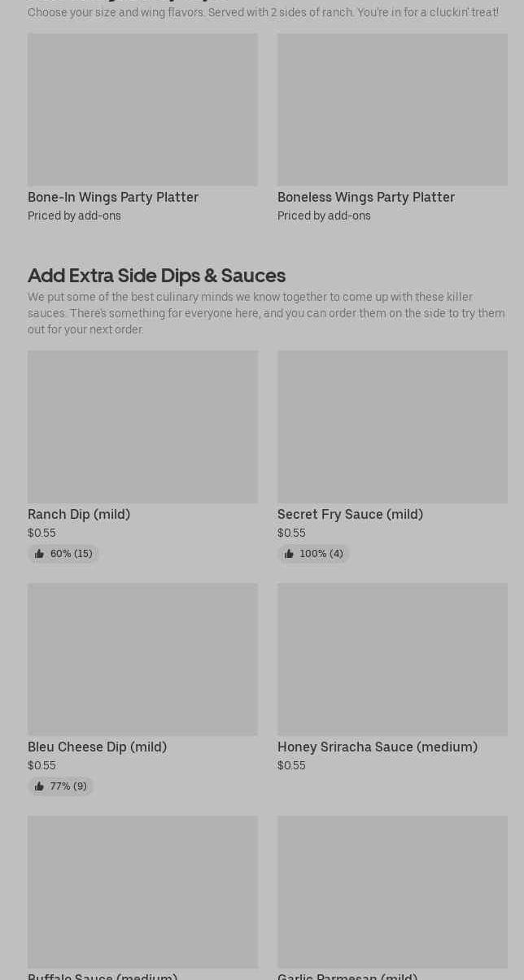Open the Secret Fry Sauce (mild) name

coord(350,514)
